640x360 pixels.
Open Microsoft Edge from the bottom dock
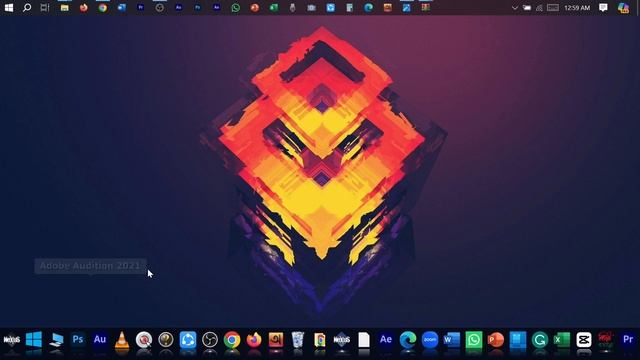point(408,340)
